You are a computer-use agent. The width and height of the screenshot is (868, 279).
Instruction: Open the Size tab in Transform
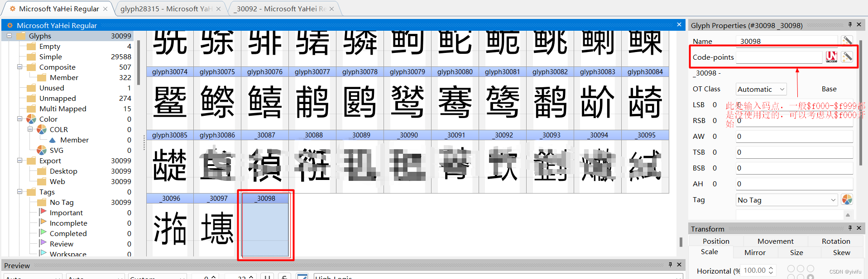click(x=796, y=252)
